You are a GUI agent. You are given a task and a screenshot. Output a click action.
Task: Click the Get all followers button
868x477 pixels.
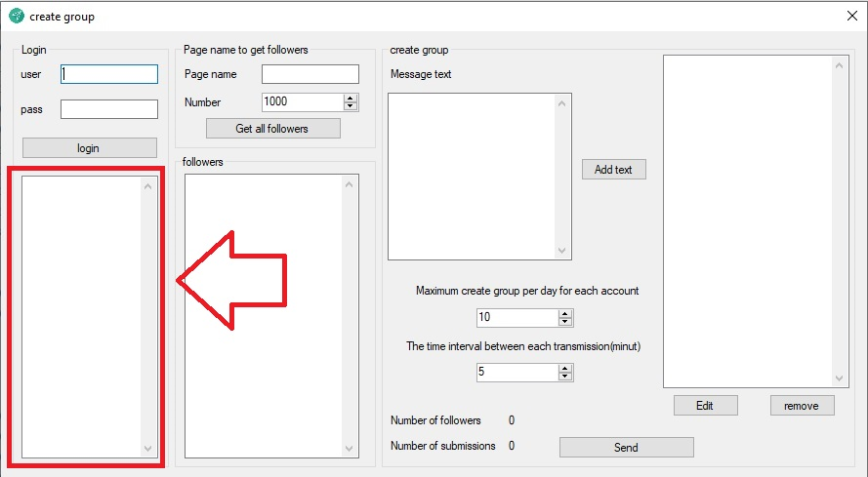pos(272,129)
